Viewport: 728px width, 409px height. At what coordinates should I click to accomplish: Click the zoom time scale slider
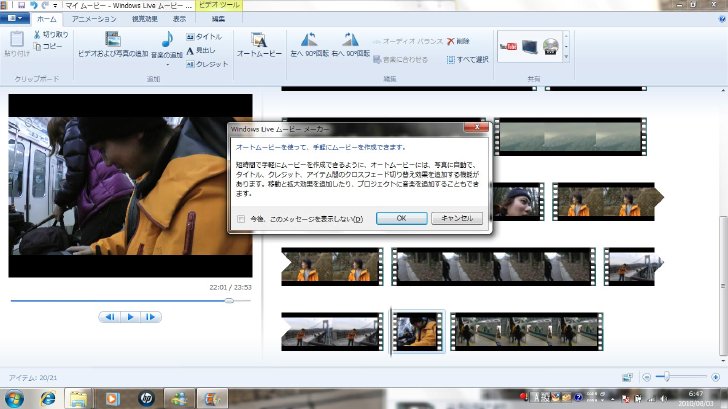tap(667, 377)
